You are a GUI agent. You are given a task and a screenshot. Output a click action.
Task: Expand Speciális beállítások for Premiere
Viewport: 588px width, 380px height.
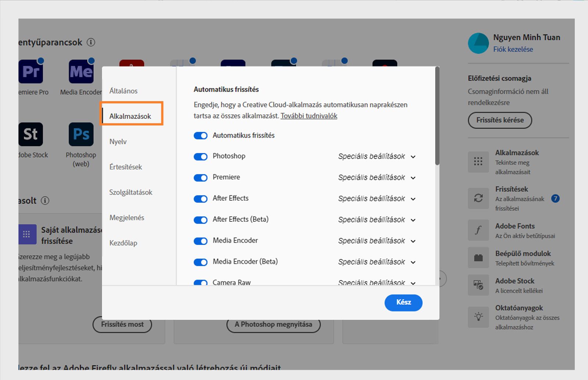coord(377,177)
